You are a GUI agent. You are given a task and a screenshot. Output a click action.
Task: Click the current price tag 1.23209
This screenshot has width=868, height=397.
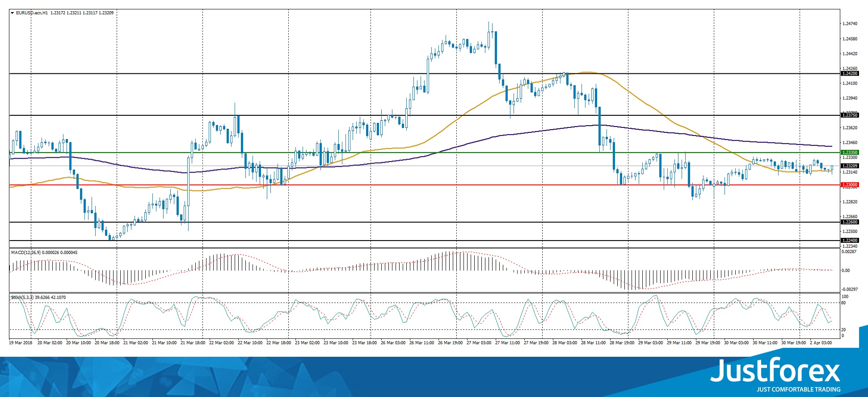850,166
